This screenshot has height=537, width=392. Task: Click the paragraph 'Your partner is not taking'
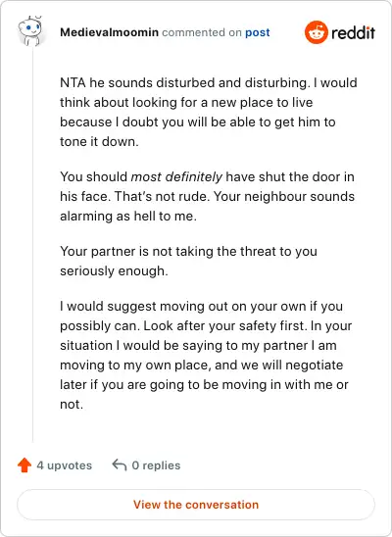coord(188,261)
